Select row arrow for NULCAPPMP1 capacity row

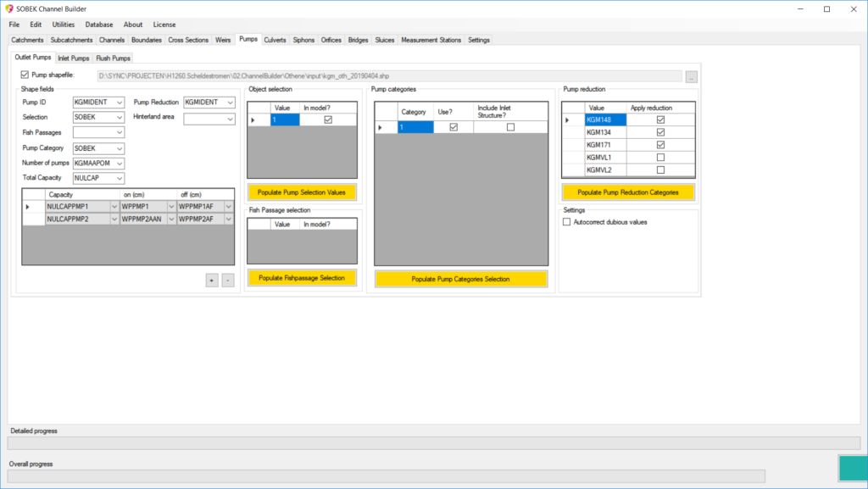pos(27,207)
